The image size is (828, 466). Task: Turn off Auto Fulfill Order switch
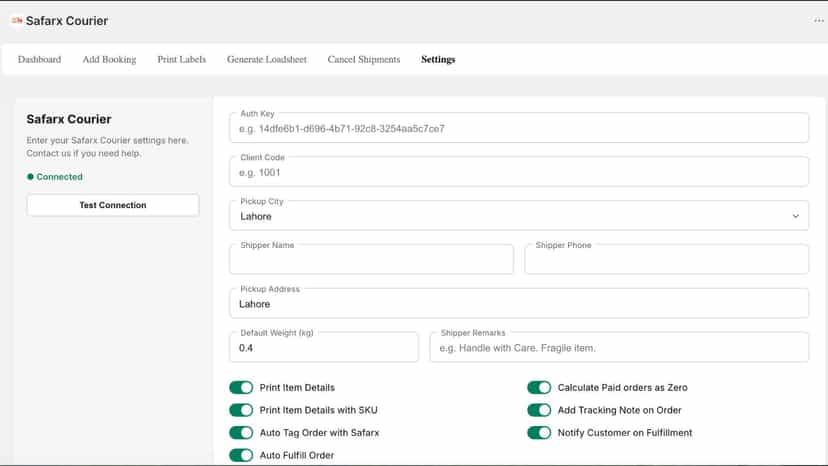point(241,455)
